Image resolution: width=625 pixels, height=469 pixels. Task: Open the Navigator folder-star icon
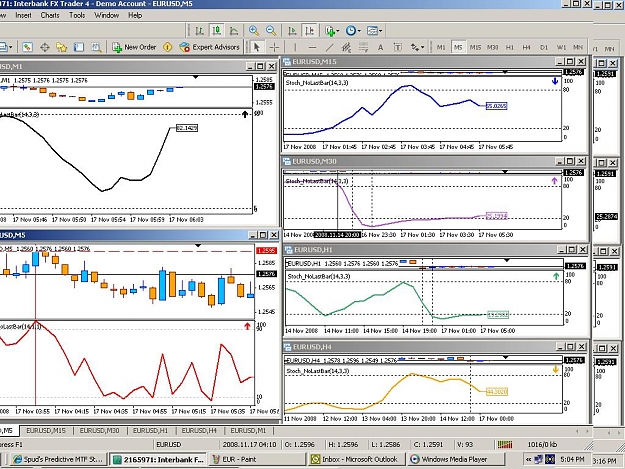pos(62,47)
